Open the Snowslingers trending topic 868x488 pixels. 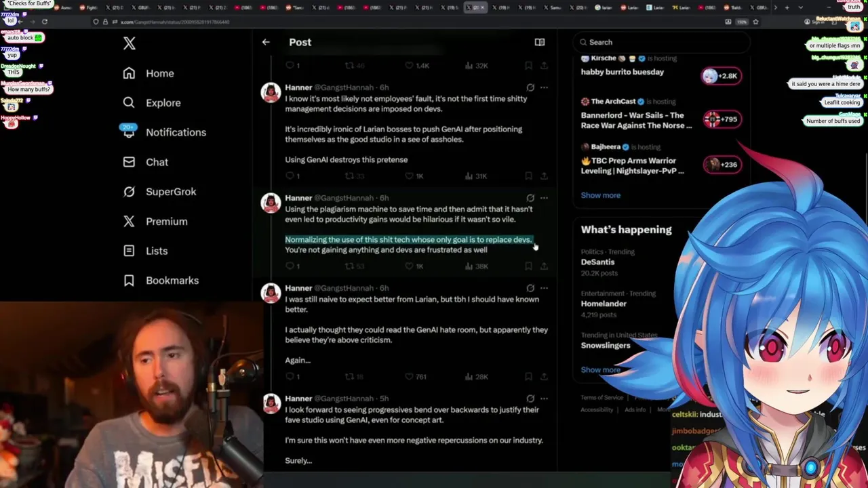[606, 345]
